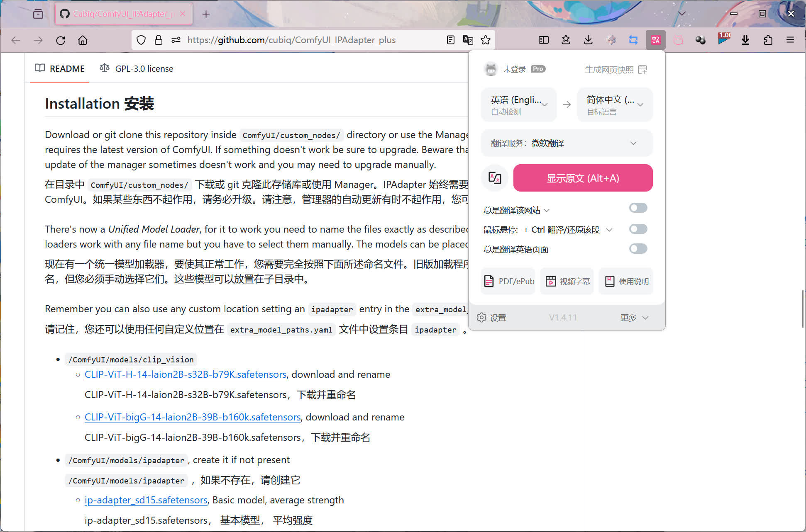Open reader view from the address bar

tap(450, 40)
